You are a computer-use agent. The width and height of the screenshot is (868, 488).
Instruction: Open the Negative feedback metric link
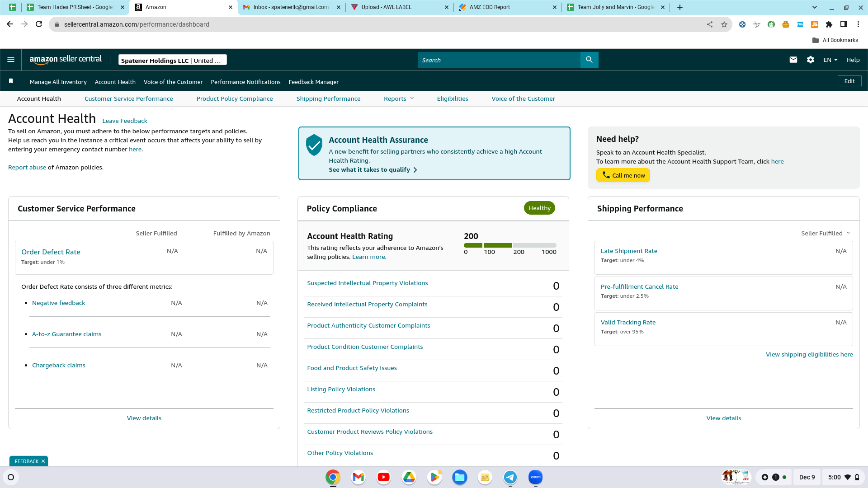point(59,303)
